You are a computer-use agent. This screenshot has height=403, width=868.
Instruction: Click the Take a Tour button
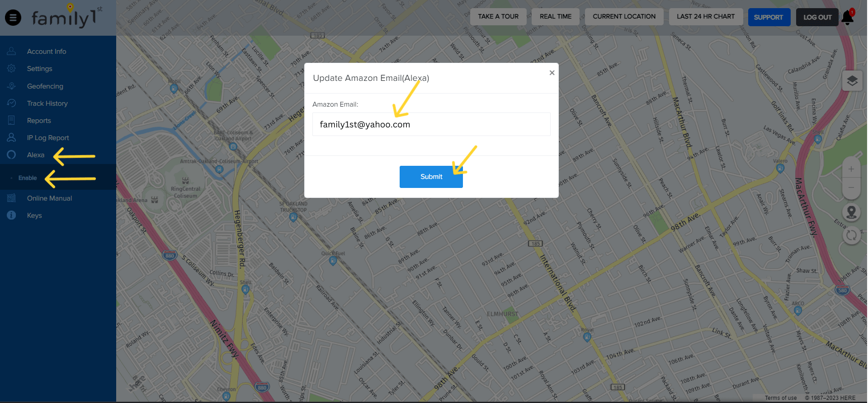pos(498,17)
